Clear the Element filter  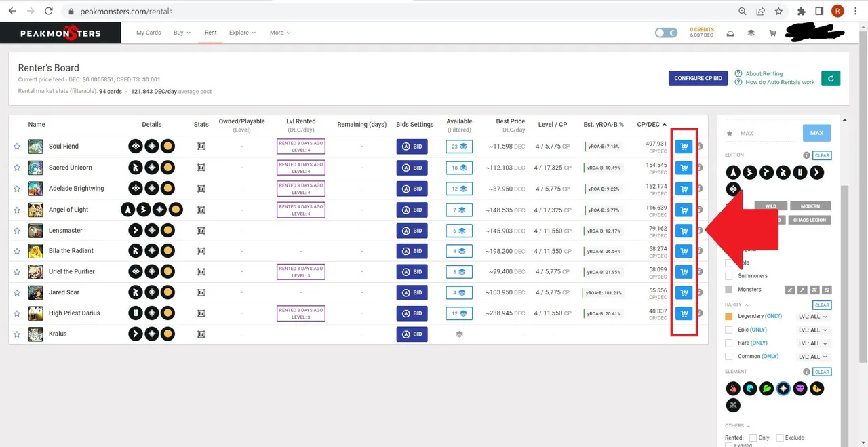822,372
